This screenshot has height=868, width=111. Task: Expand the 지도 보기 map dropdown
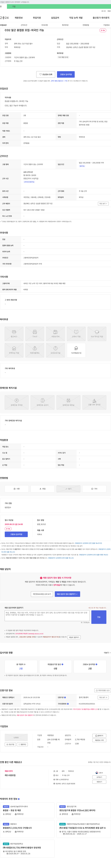(x=103, y=204)
